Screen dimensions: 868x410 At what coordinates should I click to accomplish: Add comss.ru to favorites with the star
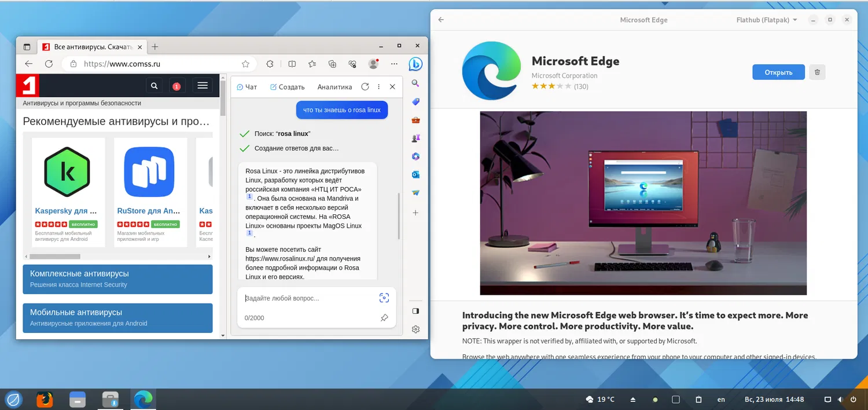(x=245, y=64)
